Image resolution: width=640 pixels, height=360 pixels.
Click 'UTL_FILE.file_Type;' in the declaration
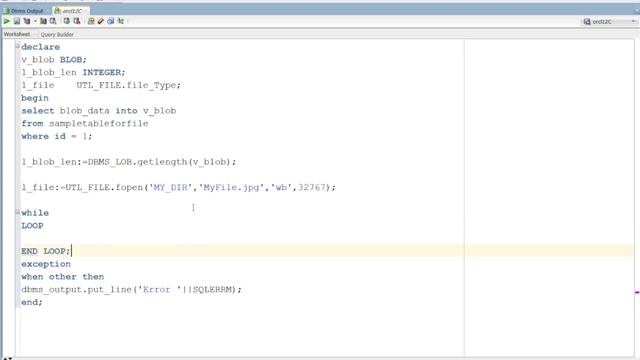pos(128,85)
